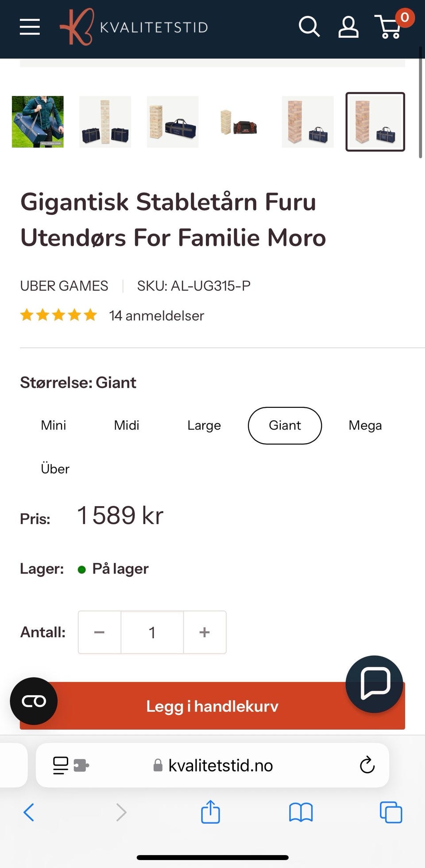Decrease quantity with minus button
This screenshot has height=868, width=425.
(x=100, y=632)
